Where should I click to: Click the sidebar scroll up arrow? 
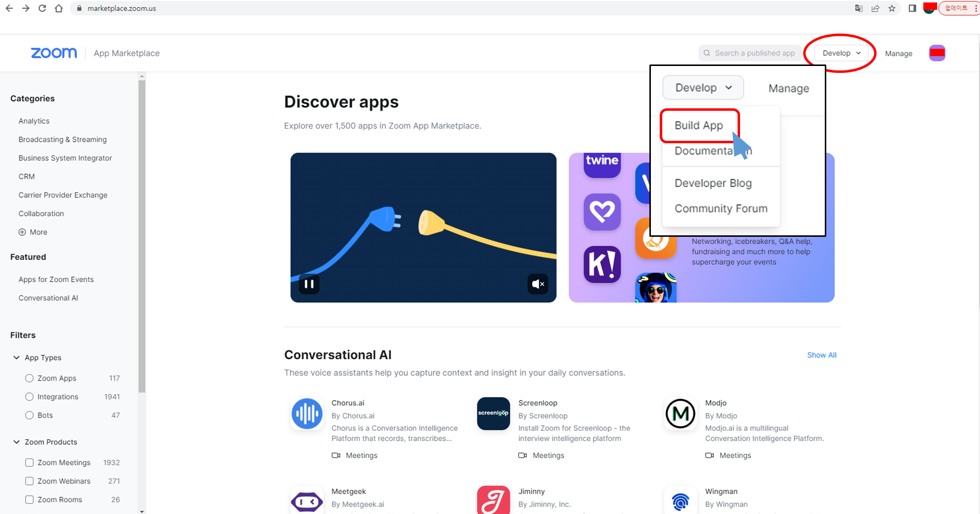coord(142,76)
